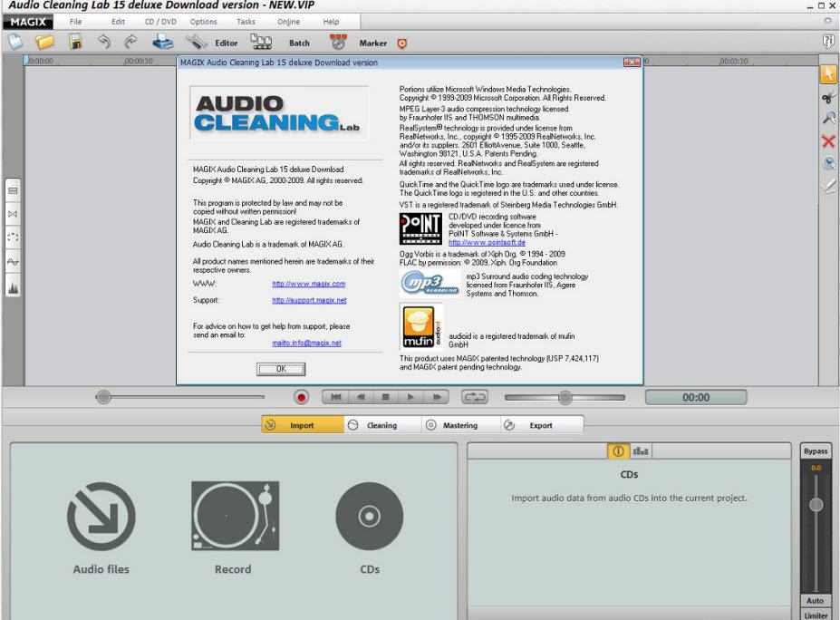
Task: Click the 00:00:30 mark on the timeline ruler
Action: 139,61
